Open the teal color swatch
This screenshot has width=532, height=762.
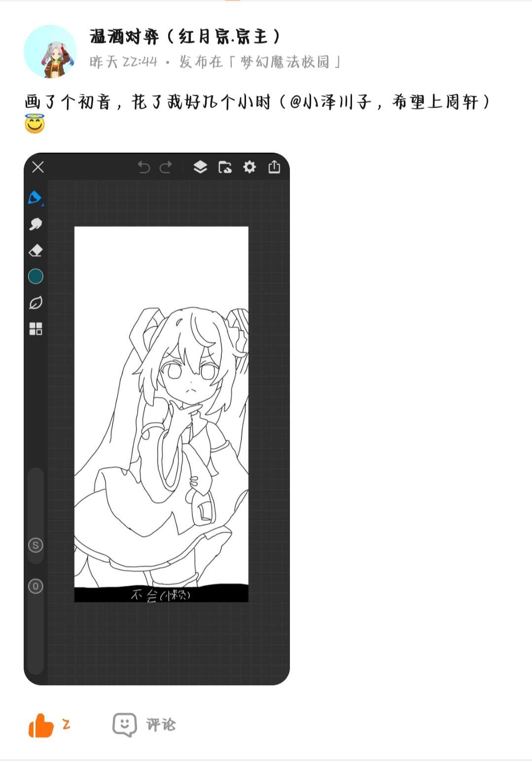coord(35,276)
